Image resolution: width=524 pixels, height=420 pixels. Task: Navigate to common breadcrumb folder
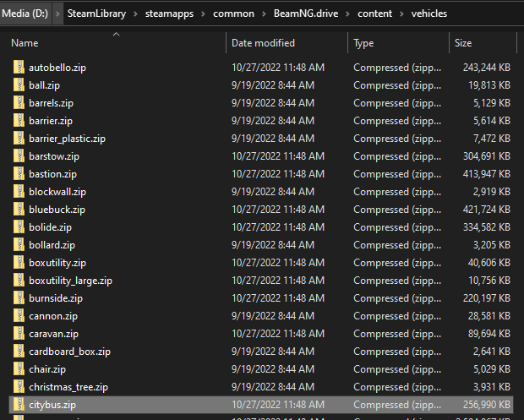pyautogui.click(x=233, y=14)
